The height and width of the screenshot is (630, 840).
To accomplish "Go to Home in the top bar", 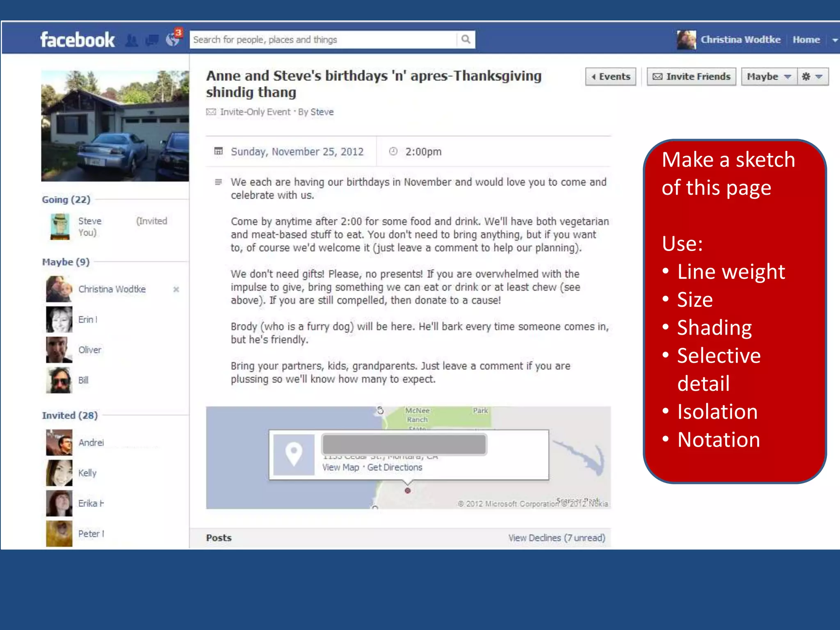I will (806, 40).
